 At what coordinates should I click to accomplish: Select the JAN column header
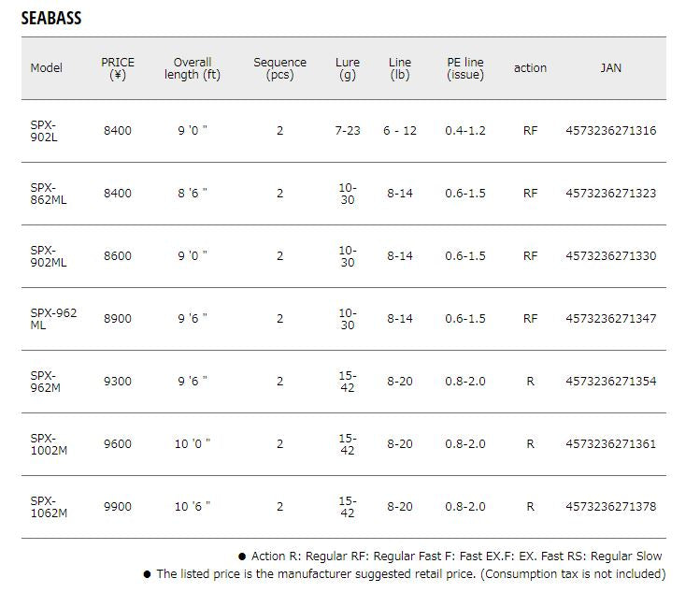pos(610,68)
